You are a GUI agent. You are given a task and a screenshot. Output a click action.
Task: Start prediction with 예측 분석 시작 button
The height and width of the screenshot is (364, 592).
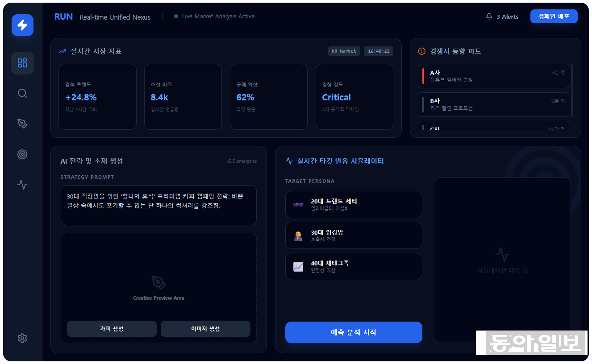[x=354, y=332]
